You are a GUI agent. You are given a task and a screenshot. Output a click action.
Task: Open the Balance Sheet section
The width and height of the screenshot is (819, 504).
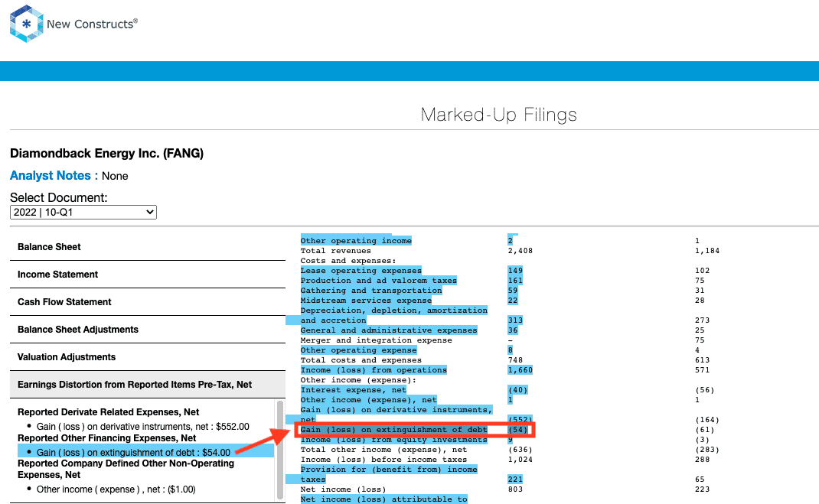point(148,247)
